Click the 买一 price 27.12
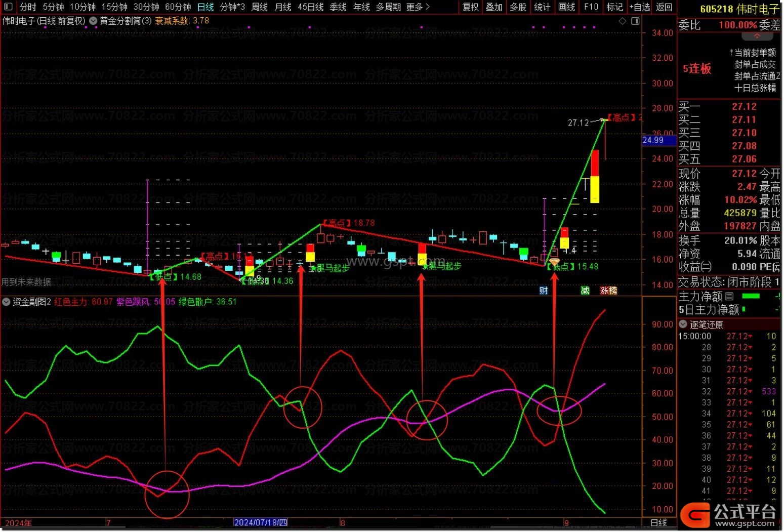 point(744,107)
